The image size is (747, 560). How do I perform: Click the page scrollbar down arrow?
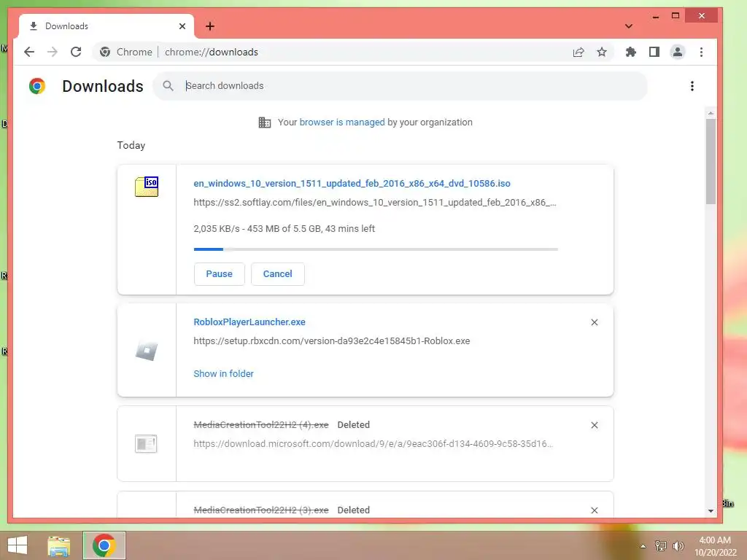(x=711, y=511)
